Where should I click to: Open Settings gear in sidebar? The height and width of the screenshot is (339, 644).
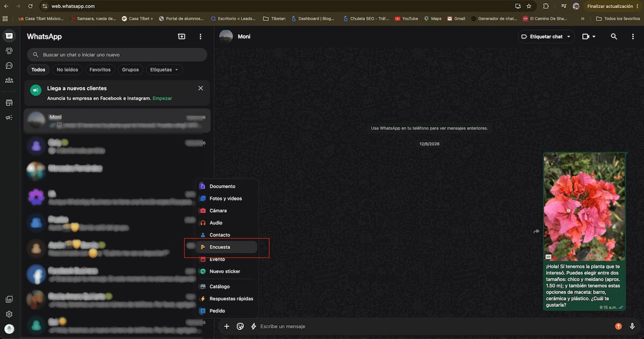(x=9, y=314)
